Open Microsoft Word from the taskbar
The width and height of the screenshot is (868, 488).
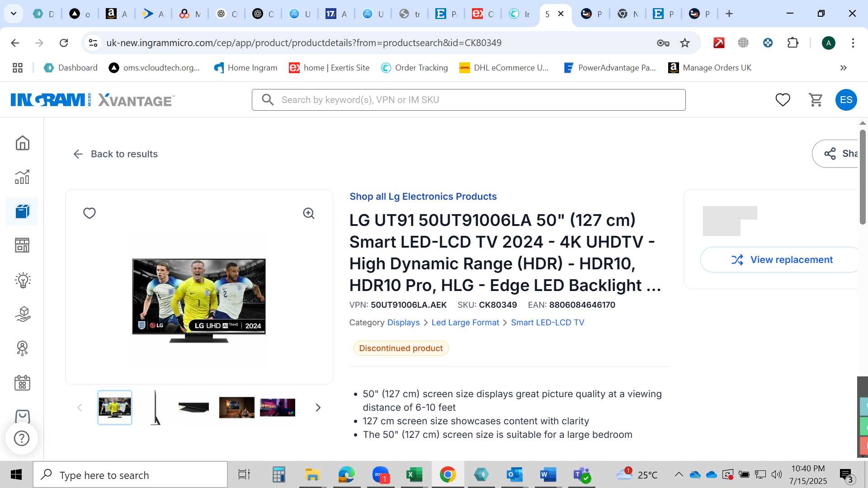pyautogui.click(x=547, y=474)
